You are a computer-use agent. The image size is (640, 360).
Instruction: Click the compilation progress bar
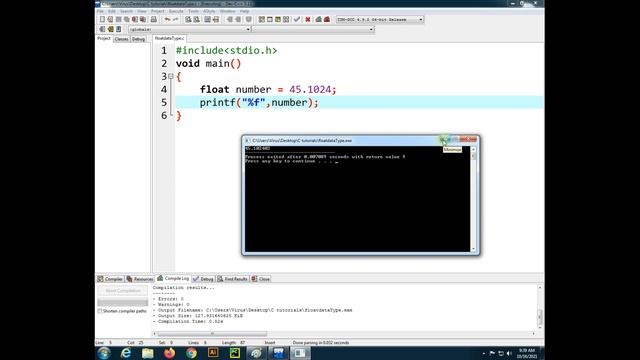point(123,302)
